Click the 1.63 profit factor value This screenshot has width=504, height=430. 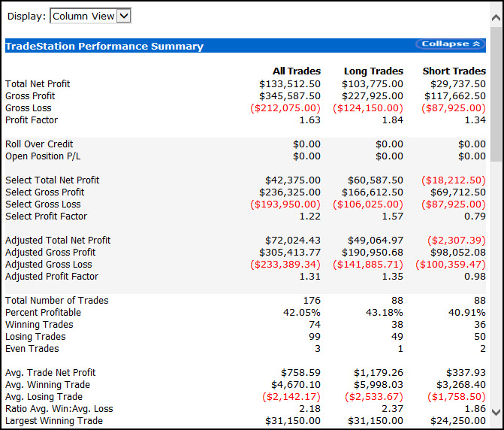[x=310, y=120]
